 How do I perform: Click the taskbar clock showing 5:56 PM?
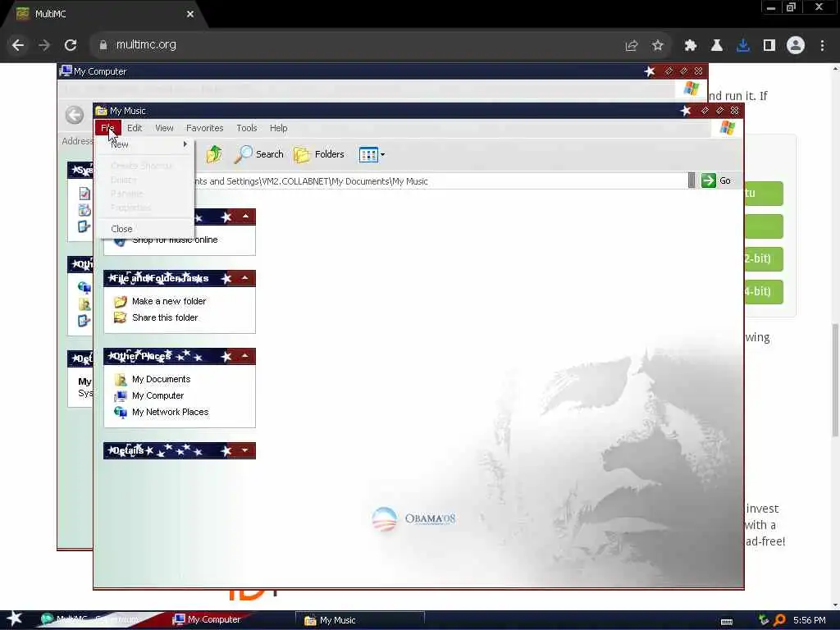809,620
